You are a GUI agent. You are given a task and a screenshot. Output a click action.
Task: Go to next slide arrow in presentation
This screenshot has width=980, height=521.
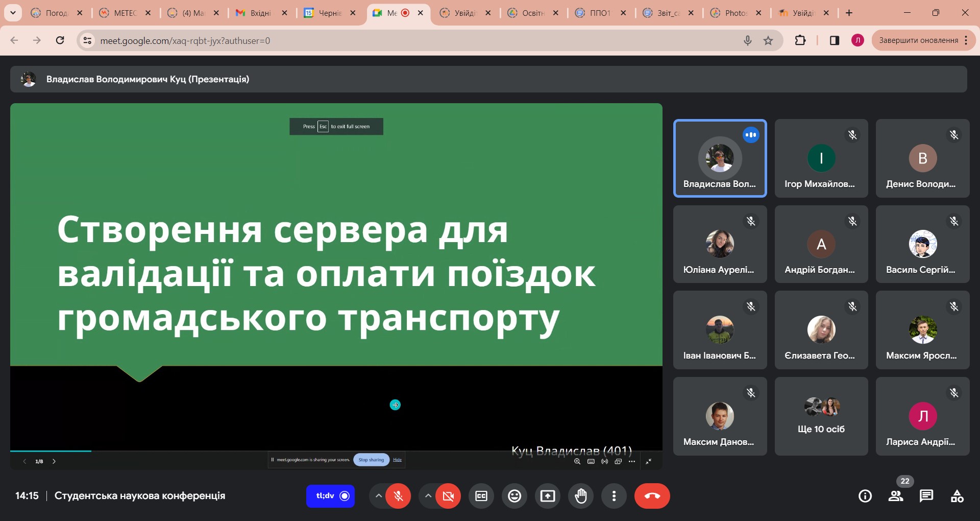click(x=54, y=461)
